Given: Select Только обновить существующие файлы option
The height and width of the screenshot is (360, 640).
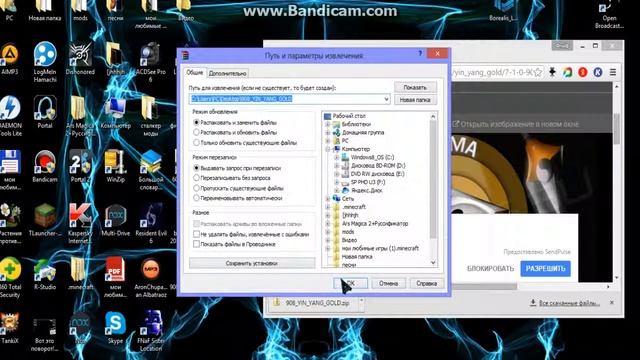Looking at the screenshot, I should pos(245,143).
